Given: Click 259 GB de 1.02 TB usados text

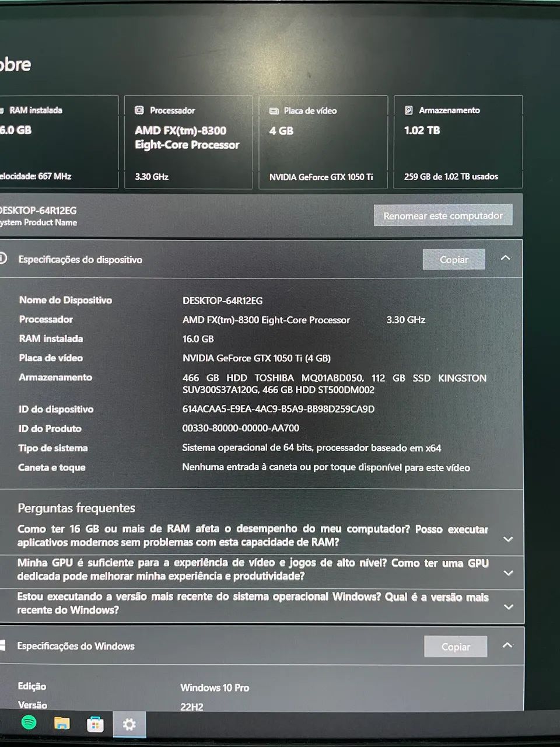Looking at the screenshot, I should (x=451, y=176).
